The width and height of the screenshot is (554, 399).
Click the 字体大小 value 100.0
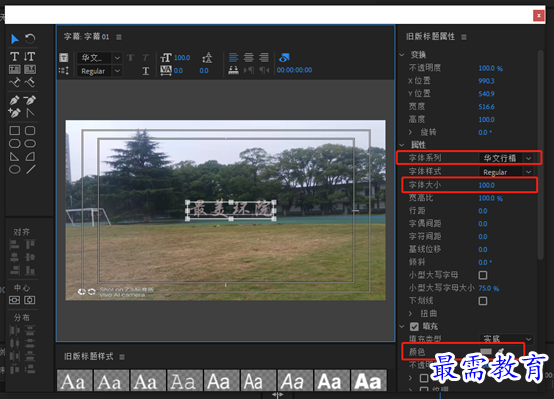[x=487, y=185]
